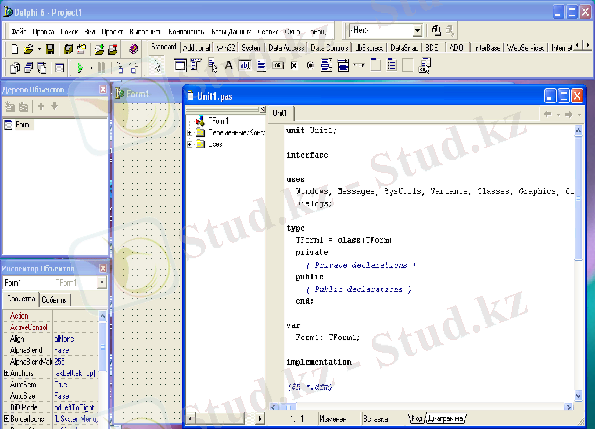Switch to the BDE palette tab
The width and height of the screenshot is (595, 429).
[432, 48]
